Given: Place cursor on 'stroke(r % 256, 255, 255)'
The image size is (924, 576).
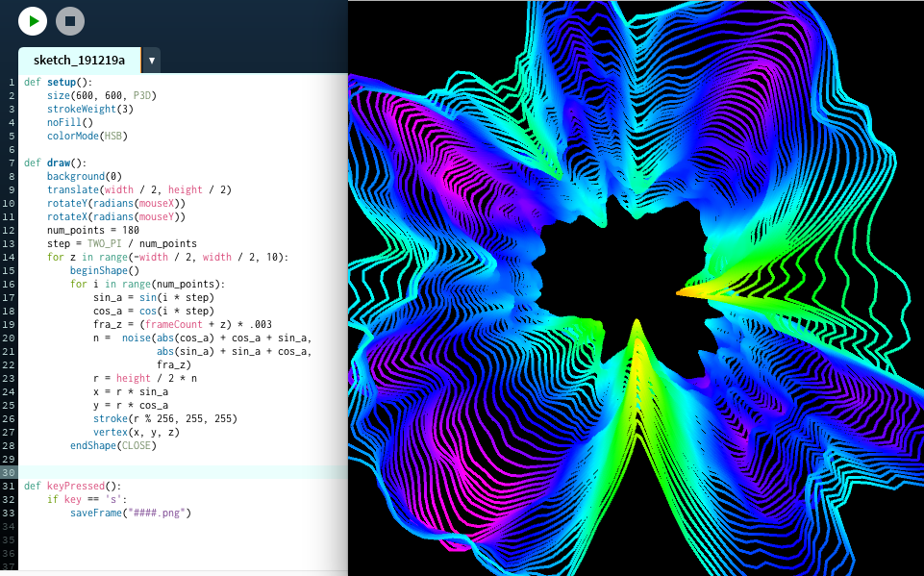Looking at the screenshot, I should 164,419.
